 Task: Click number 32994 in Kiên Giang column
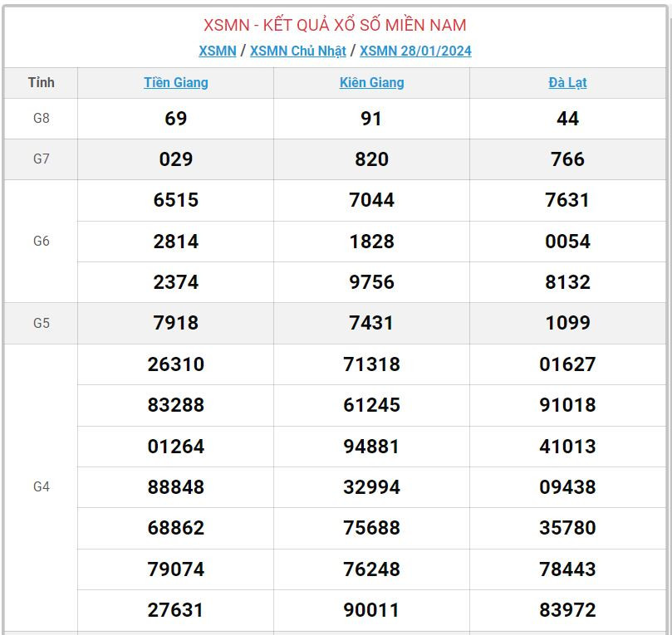(x=371, y=487)
